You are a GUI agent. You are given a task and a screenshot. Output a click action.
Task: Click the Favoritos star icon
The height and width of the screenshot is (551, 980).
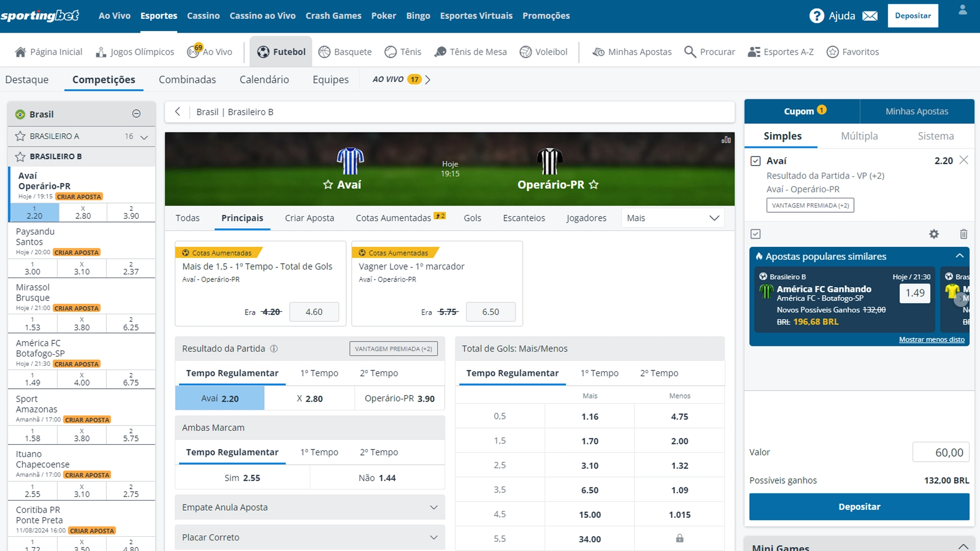click(x=833, y=52)
